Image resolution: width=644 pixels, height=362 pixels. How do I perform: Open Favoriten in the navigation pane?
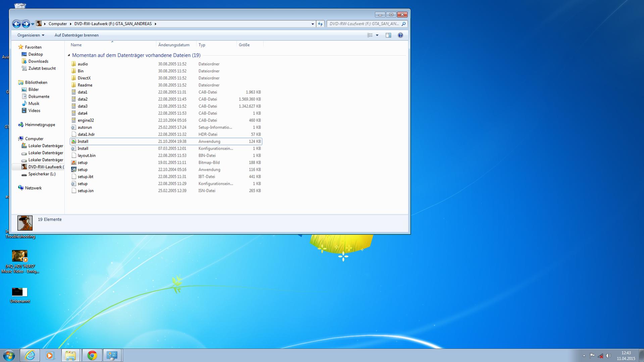tap(33, 47)
